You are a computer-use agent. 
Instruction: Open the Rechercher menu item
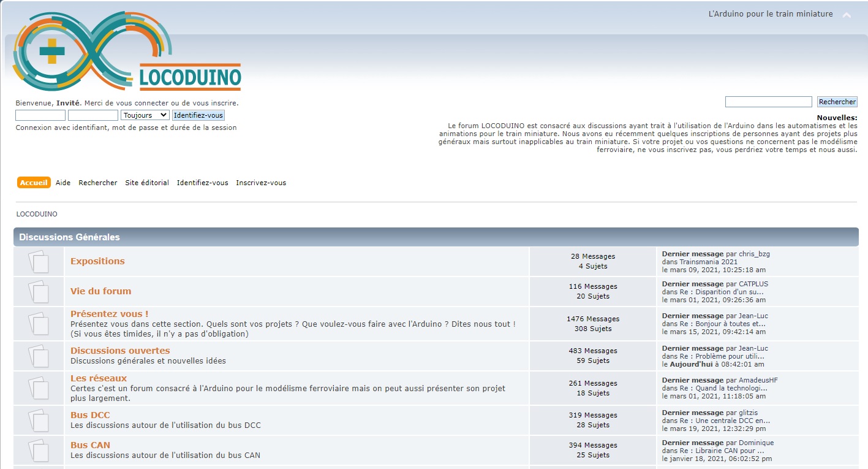pos(98,183)
